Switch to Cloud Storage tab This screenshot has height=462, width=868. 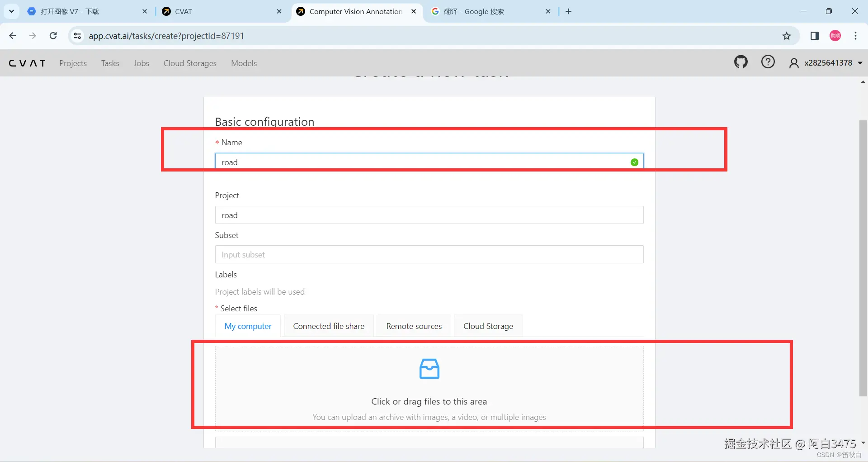pyautogui.click(x=488, y=326)
